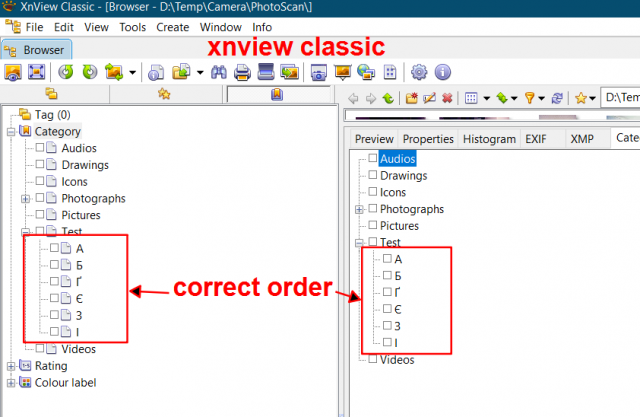
Task: Open the Favorites star tab in left panel
Action: click(164, 94)
